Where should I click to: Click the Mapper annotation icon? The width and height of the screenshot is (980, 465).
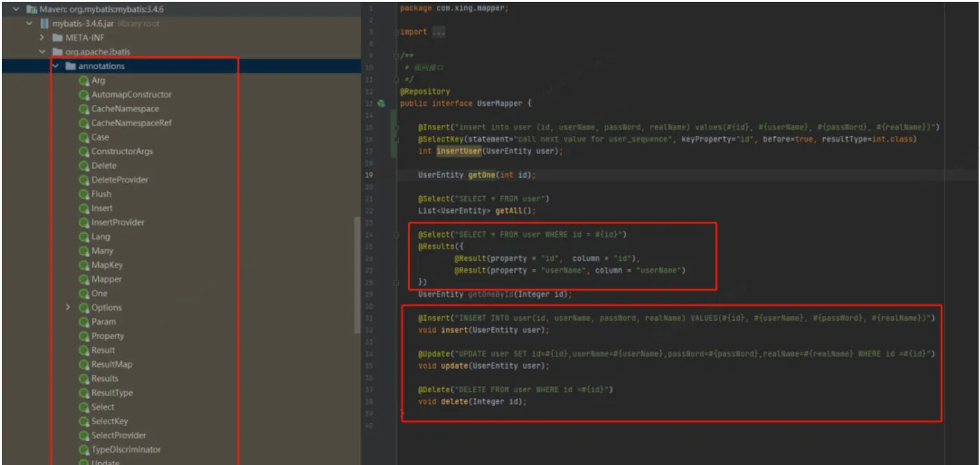(84, 279)
